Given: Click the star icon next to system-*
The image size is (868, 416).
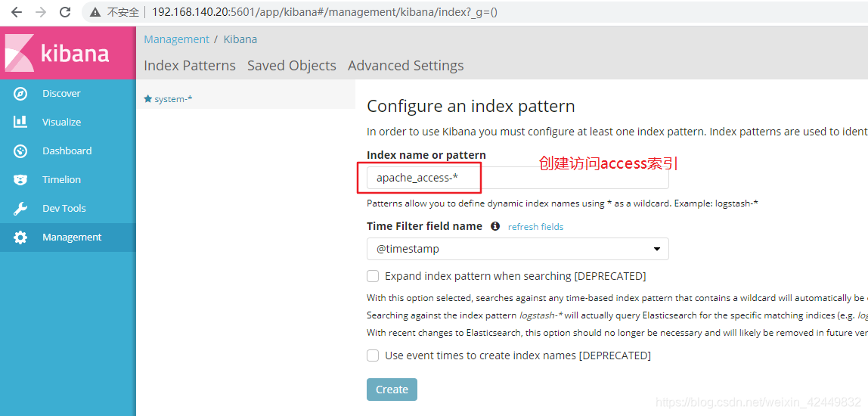Looking at the screenshot, I should [147, 98].
